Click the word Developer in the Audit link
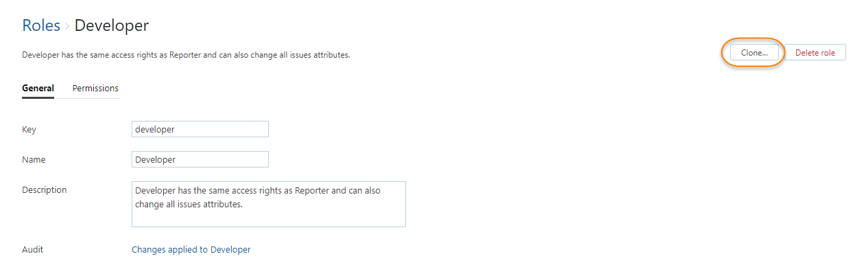The width and height of the screenshot is (868, 278). (x=230, y=250)
